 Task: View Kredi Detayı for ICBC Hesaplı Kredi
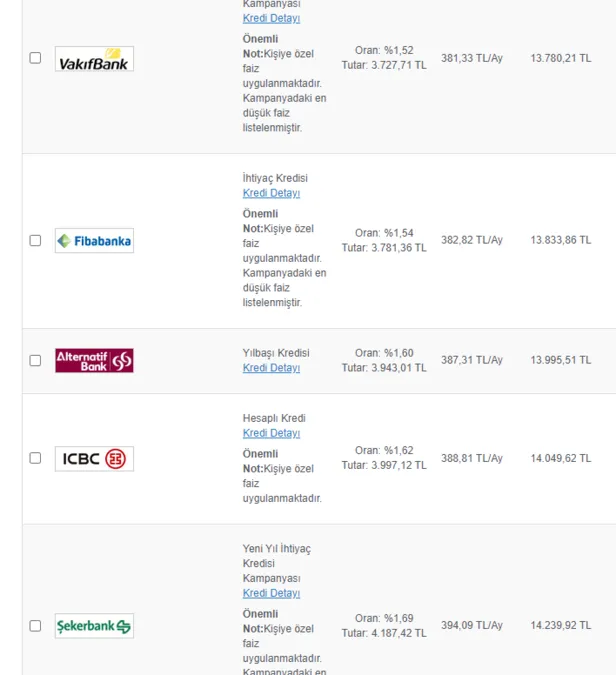(x=271, y=433)
